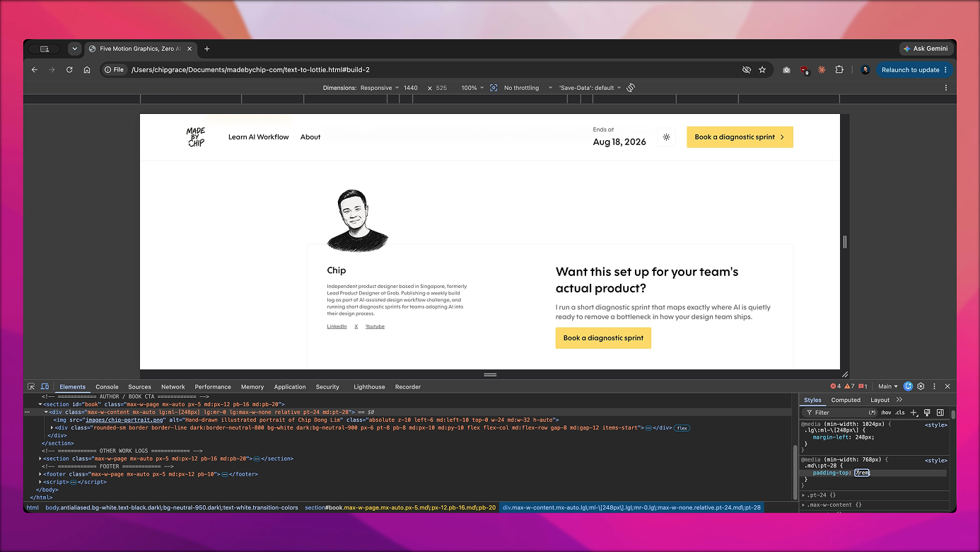Open the Layout styles tab
The image size is (980, 552).
click(x=880, y=400)
